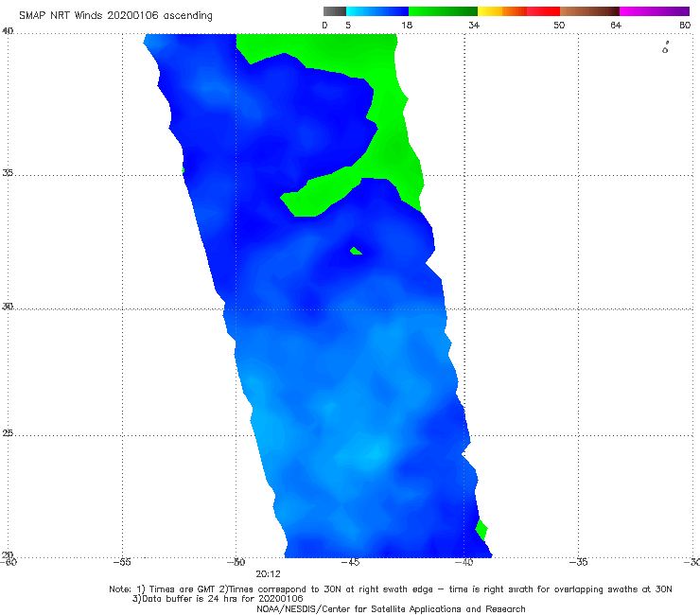Click the '0' color scale label
Viewport: 700px width, 615px height.
pos(324,26)
